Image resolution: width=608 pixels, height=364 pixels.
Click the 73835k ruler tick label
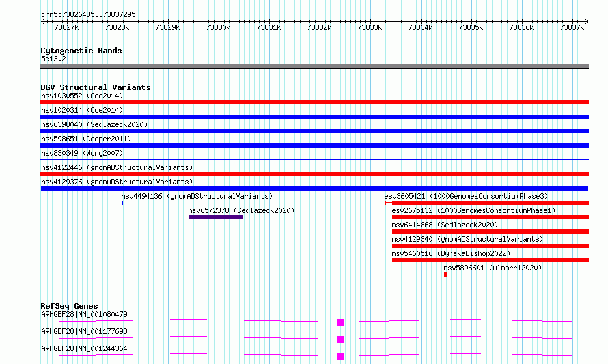tap(471, 27)
